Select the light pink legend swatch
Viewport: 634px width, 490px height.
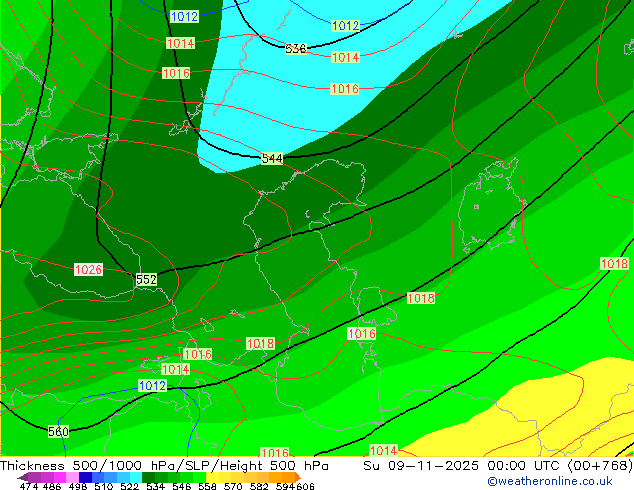pyautogui.click(x=72, y=477)
